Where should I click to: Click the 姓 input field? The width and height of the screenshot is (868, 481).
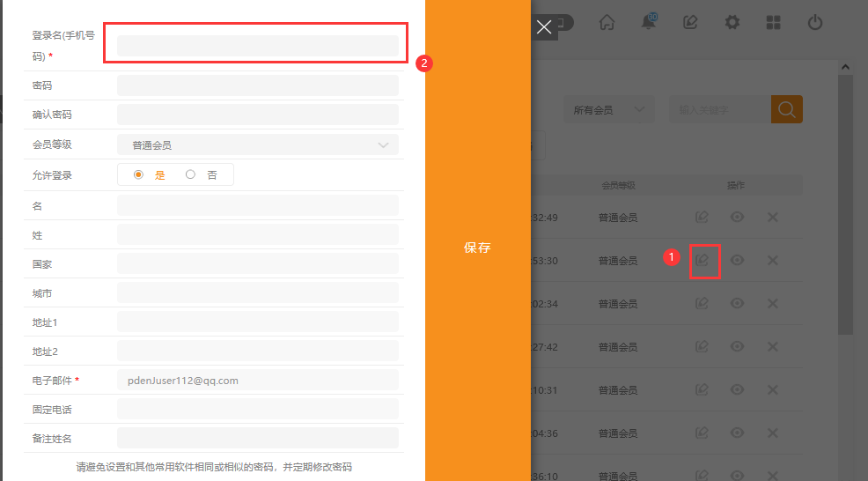pyautogui.click(x=257, y=235)
